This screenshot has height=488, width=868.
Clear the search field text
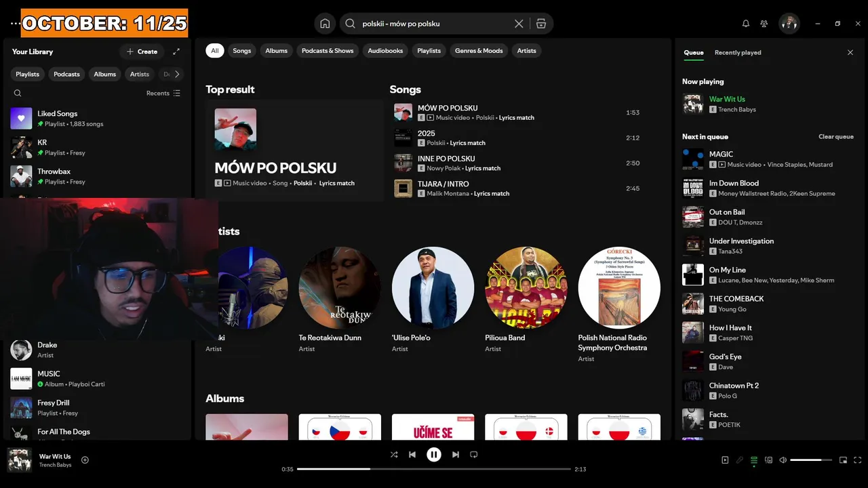pyautogui.click(x=519, y=24)
